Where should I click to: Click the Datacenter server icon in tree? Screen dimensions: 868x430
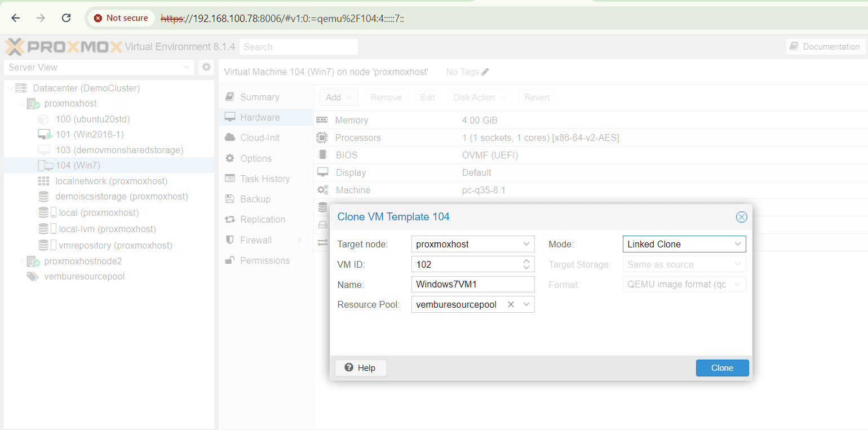click(21, 88)
